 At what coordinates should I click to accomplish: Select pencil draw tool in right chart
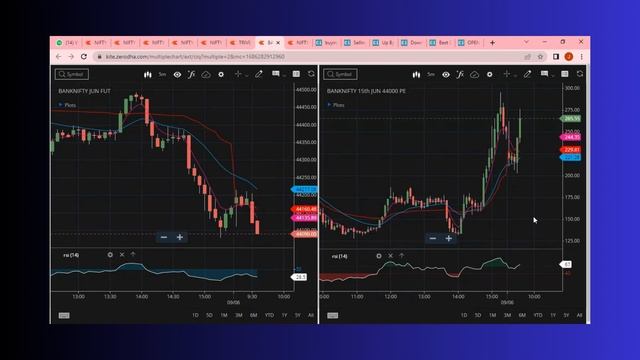point(527,74)
